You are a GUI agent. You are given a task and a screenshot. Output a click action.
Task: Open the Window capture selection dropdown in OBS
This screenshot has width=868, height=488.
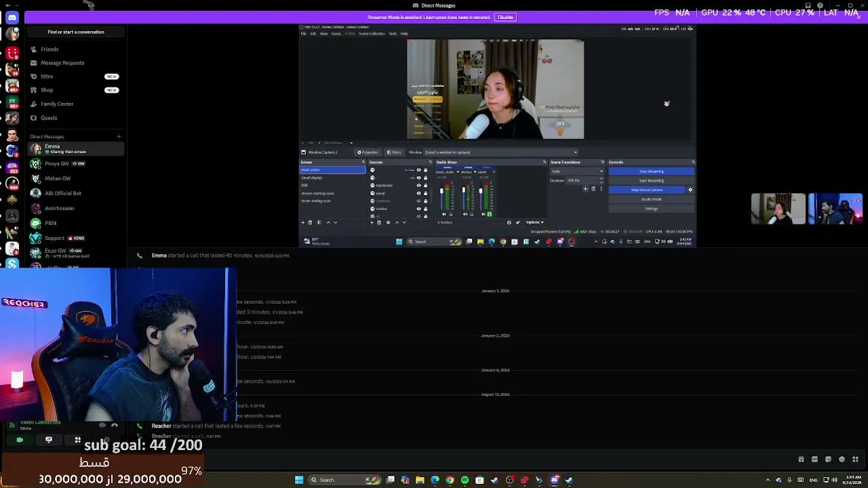[x=500, y=152]
